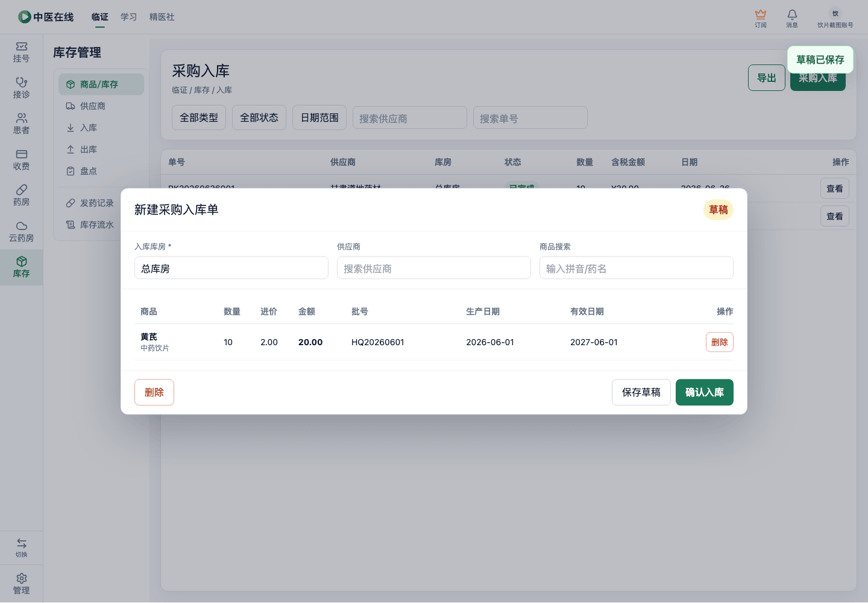
Task: Click the expiry date 2027-06-01
Action: tap(594, 342)
